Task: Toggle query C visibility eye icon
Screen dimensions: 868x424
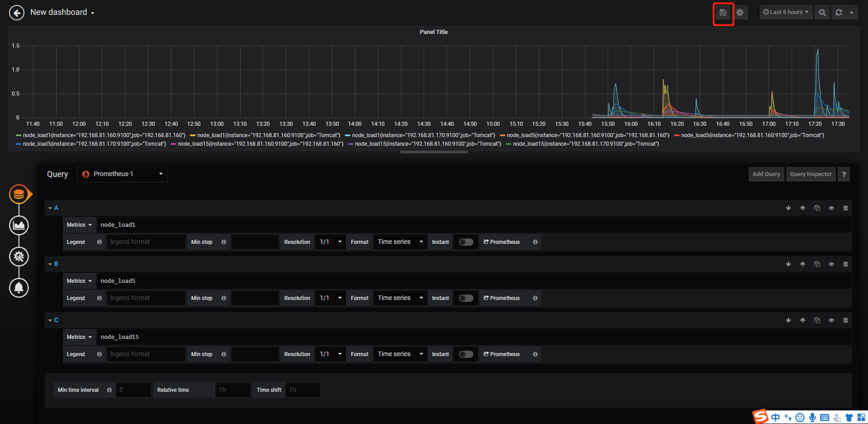Action: click(x=831, y=320)
